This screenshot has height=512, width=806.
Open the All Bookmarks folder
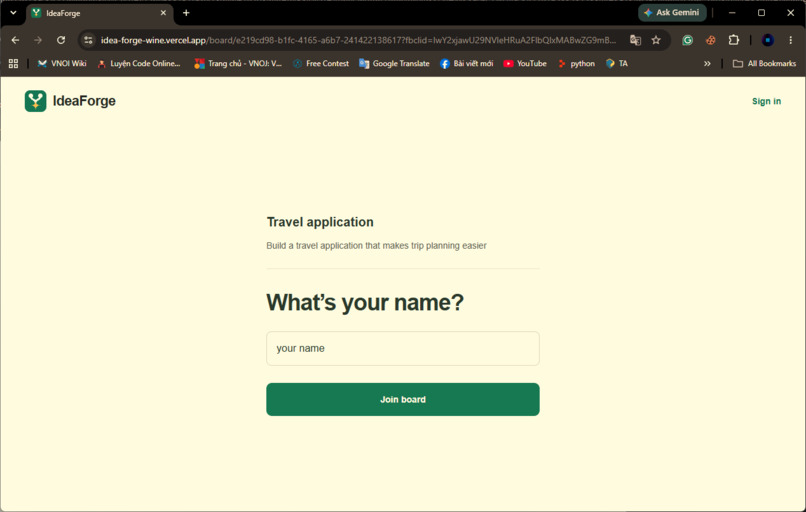pyautogui.click(x=764, y=64)
